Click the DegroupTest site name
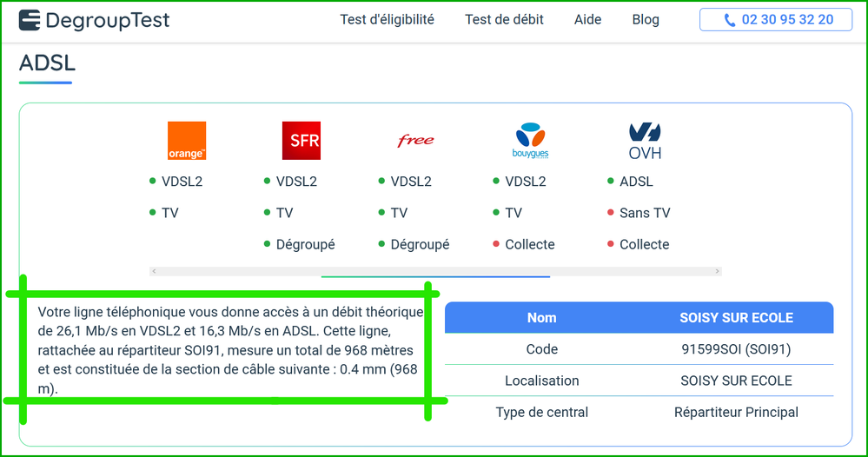The width and height of the screenshot is (868, 457). tap(107, 20)
